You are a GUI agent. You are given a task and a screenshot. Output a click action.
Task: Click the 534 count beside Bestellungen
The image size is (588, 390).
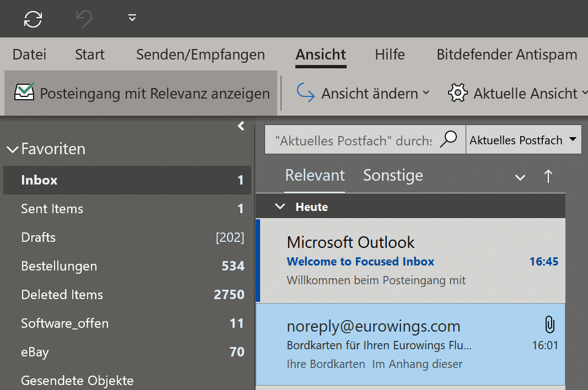click(233, 266)
